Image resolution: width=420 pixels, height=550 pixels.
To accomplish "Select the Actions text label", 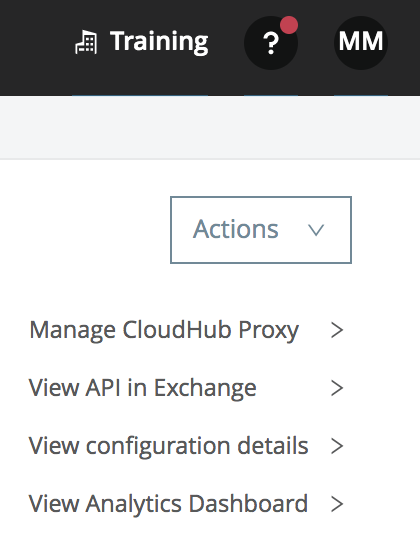I will pyautogui.click(x=235, y=229).
